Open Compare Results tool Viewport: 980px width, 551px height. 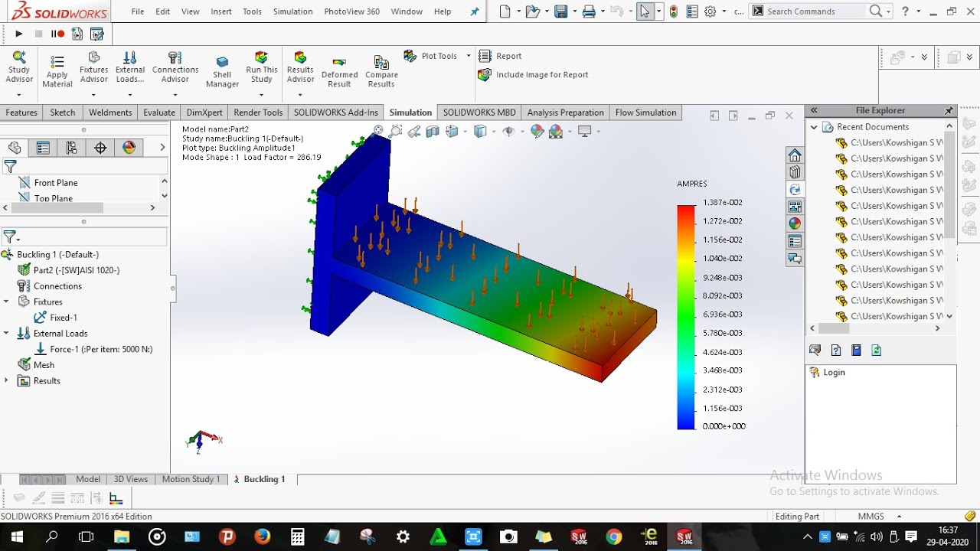click(381, 71)
